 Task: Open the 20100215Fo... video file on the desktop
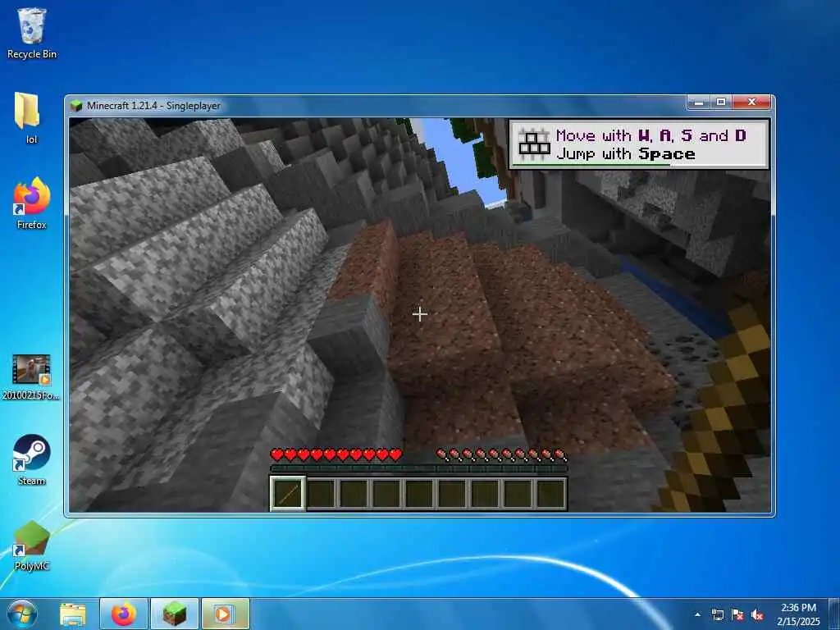point(32,377)
